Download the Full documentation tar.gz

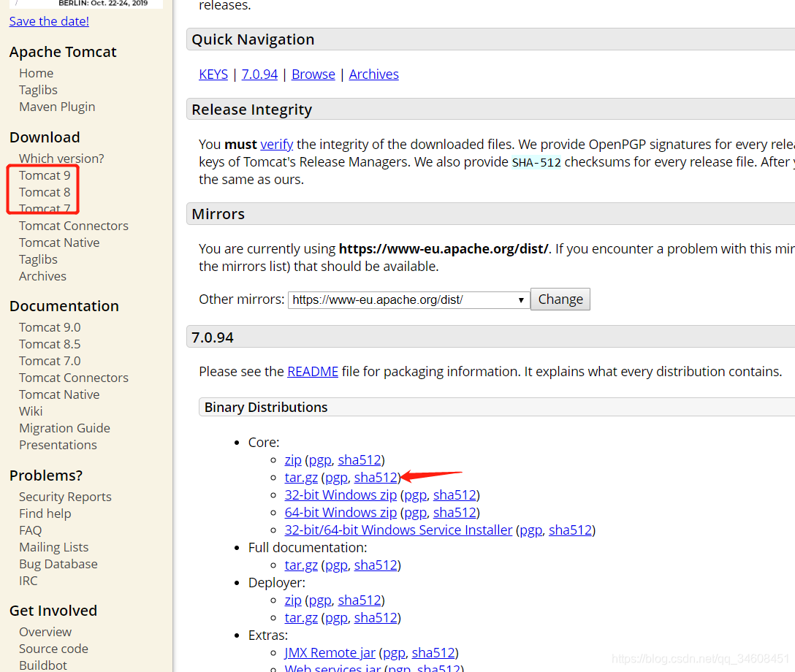301,565
